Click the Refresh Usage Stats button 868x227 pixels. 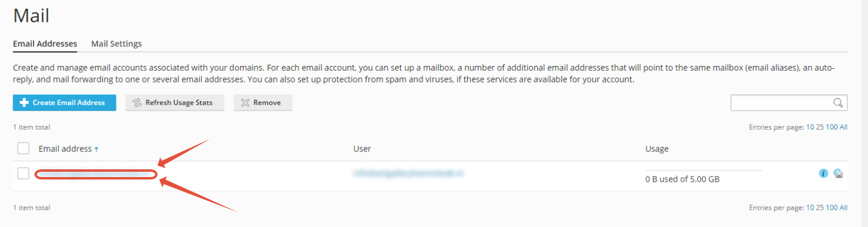coord(175,103)
